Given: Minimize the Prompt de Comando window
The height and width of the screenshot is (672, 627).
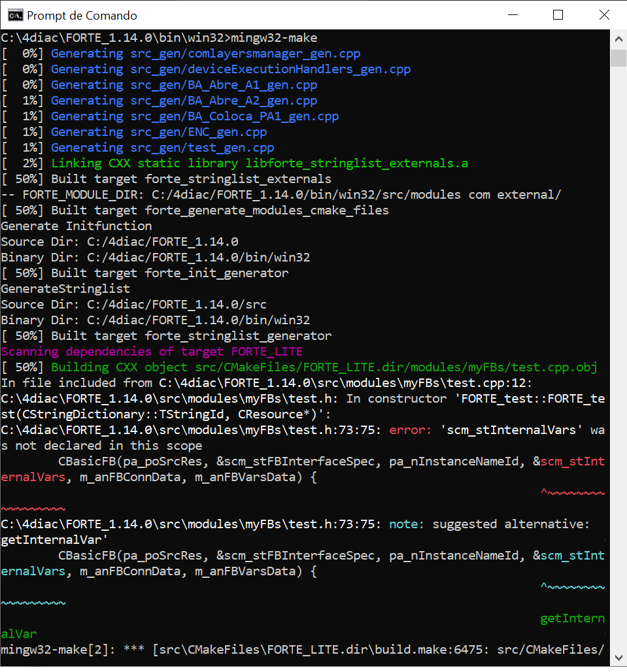Looking at the screenshot, I should click(x=513, y=15).
